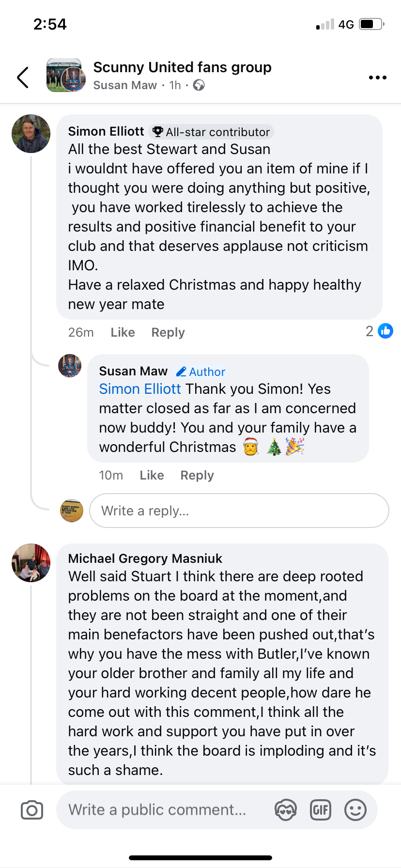This screenshot has width=401, height=868.
Task: Open the GIF picker
Action: tap(320, 810)
